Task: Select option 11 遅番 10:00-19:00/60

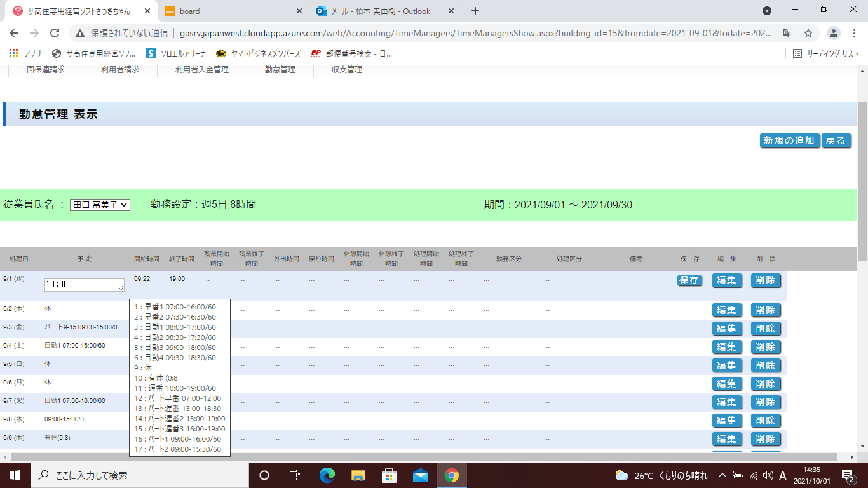Action: (x=175, y=388)
